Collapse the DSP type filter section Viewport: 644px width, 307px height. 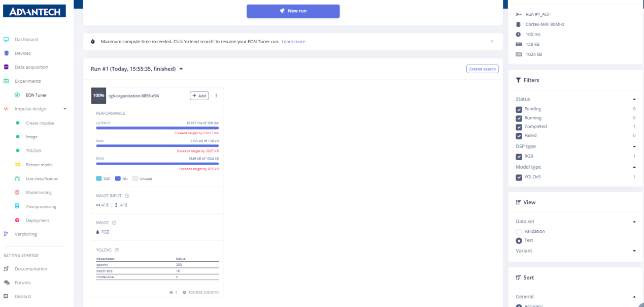pyautogui.click(x=634, y=146)
